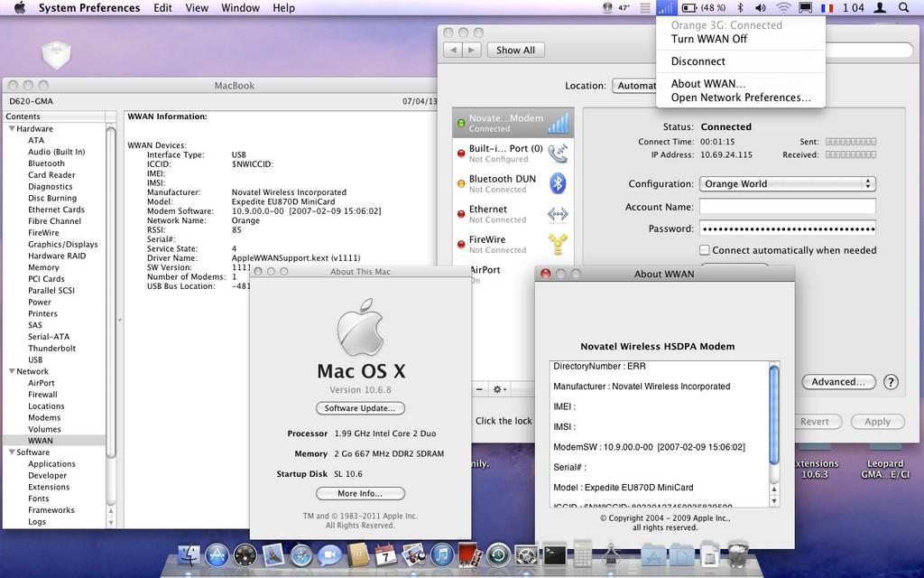924x578 pixels.
Task: Open Safari from the Dock
Action: pyautogui.click(x=301, y=555)
